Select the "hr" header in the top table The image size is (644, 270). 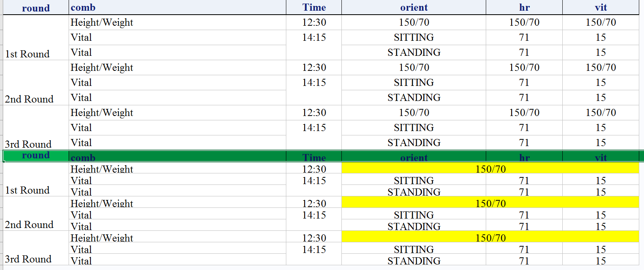pyautogui.click(x=524, y=8)
